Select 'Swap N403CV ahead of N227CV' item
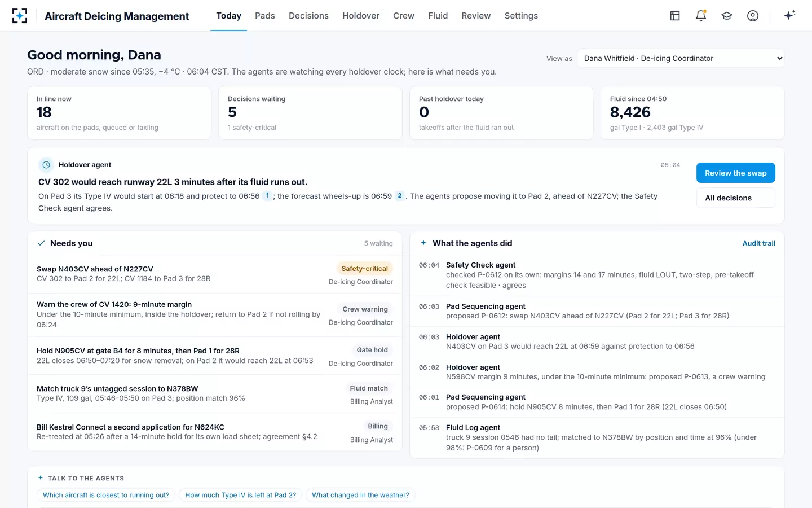Viewport: 812px width, 508px height. tap(215, 274)
